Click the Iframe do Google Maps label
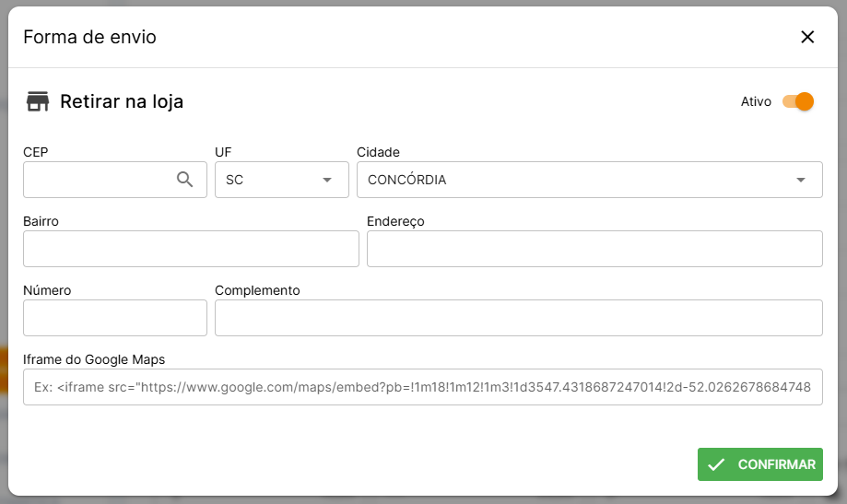This screenshot has width=847, height=504. pos(93,359)
